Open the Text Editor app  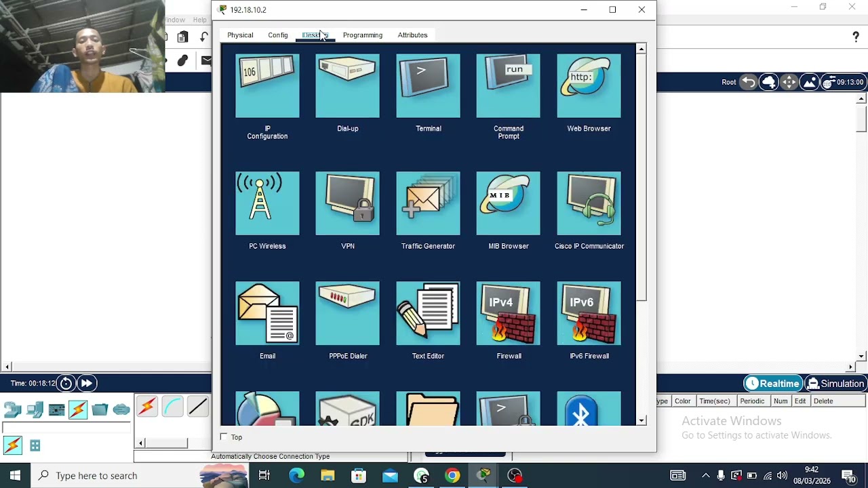click(428, 313)
